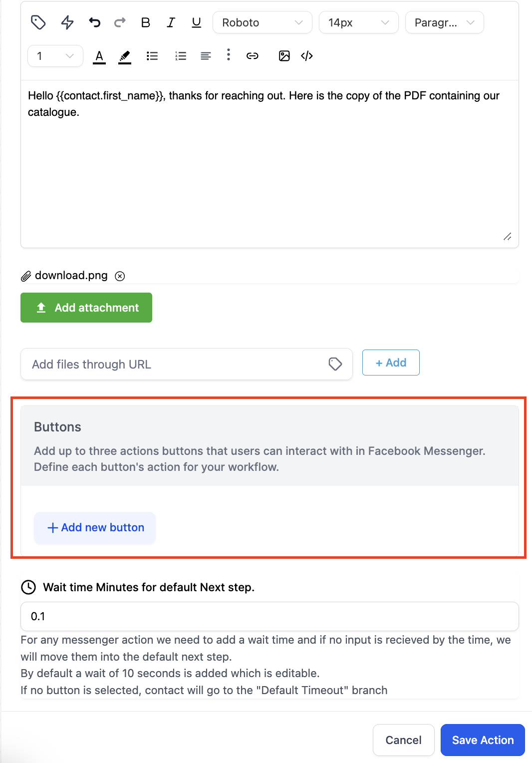Redo the last edit in editor
Screen dimensions: 532x763
(x=120, y=22)
